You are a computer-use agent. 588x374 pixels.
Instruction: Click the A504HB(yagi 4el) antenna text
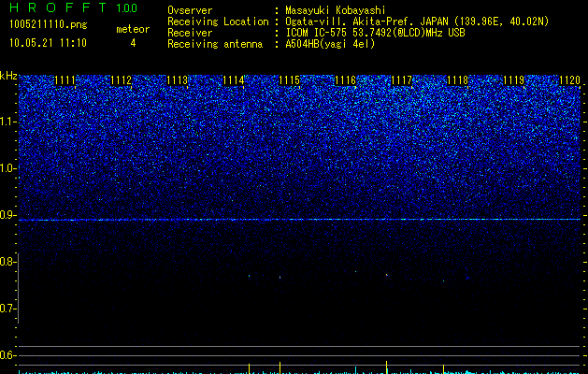330,44
